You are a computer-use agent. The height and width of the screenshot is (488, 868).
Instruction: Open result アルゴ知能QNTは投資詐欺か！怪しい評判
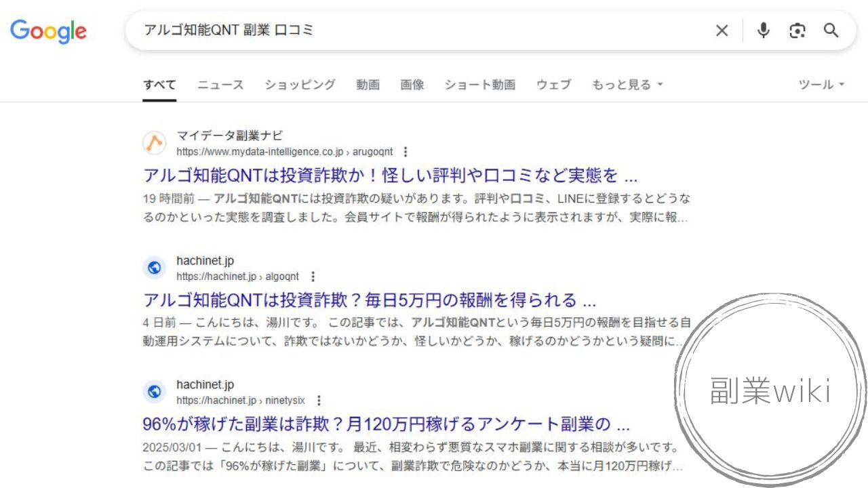point(390,176)
